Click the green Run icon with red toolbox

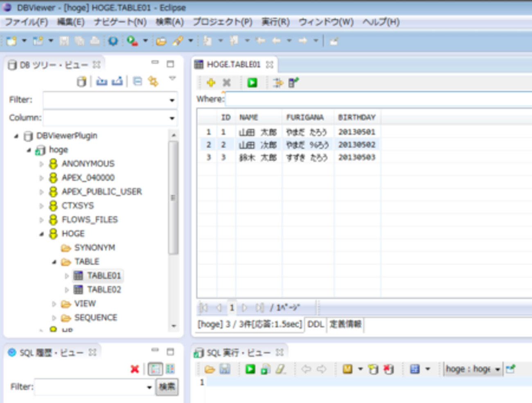(132, 41)
